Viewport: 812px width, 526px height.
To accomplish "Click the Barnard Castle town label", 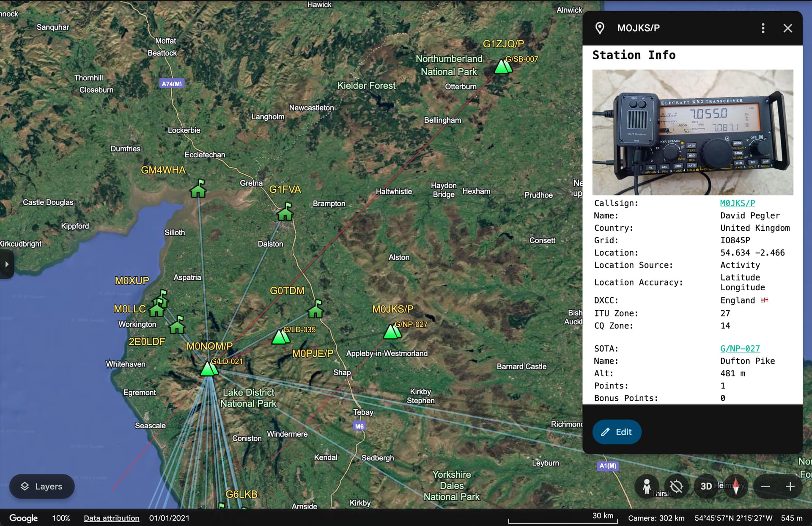I will coord(521,366).
